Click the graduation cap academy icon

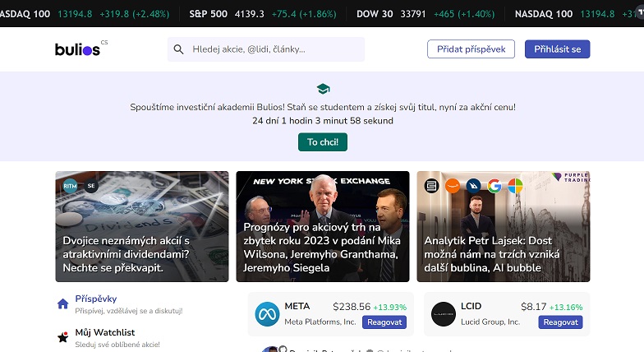pos(323,89)
